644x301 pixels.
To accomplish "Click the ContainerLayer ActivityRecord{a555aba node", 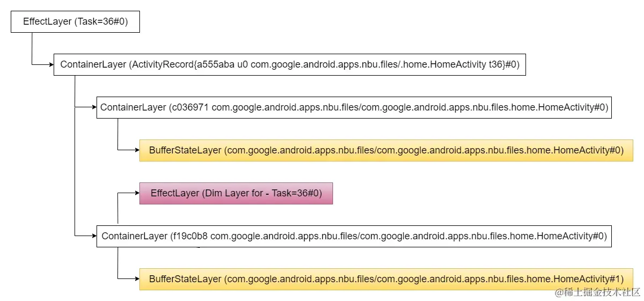I will click(x=290, y=64).
